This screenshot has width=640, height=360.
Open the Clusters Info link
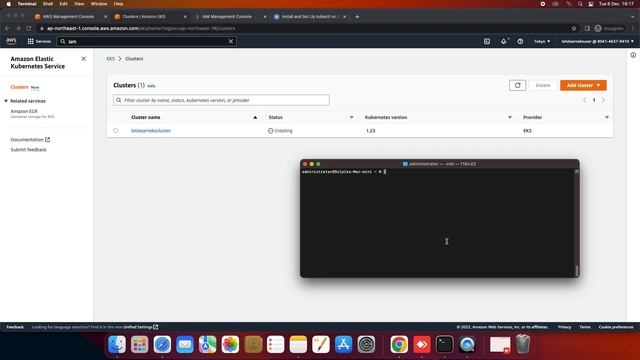tap(151, 86)
